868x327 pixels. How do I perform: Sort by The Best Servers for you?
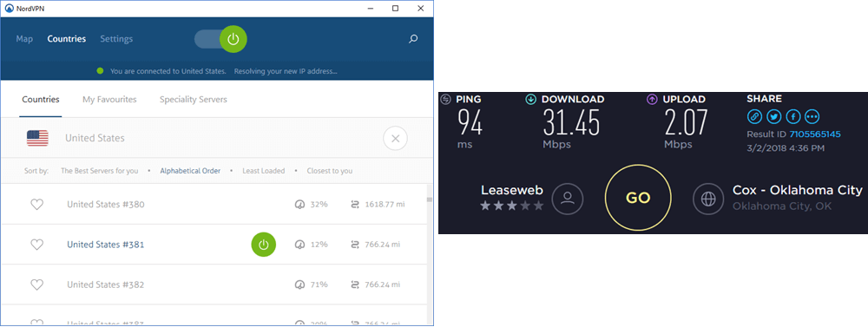(99, 171)
